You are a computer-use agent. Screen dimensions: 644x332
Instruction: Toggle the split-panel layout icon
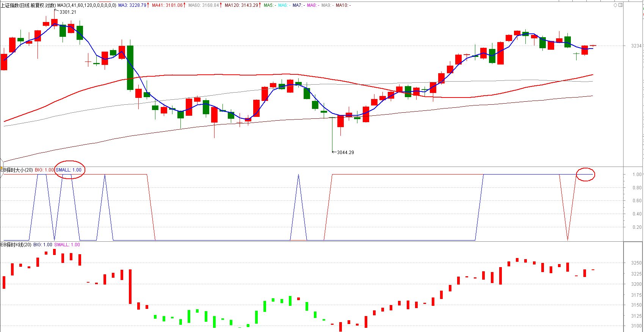click(x=620, y=5)
